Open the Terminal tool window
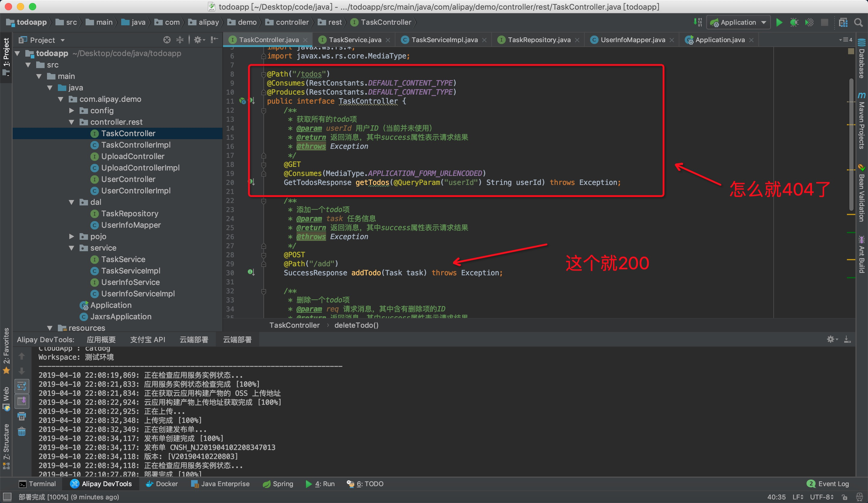 (x=37, y=484)
